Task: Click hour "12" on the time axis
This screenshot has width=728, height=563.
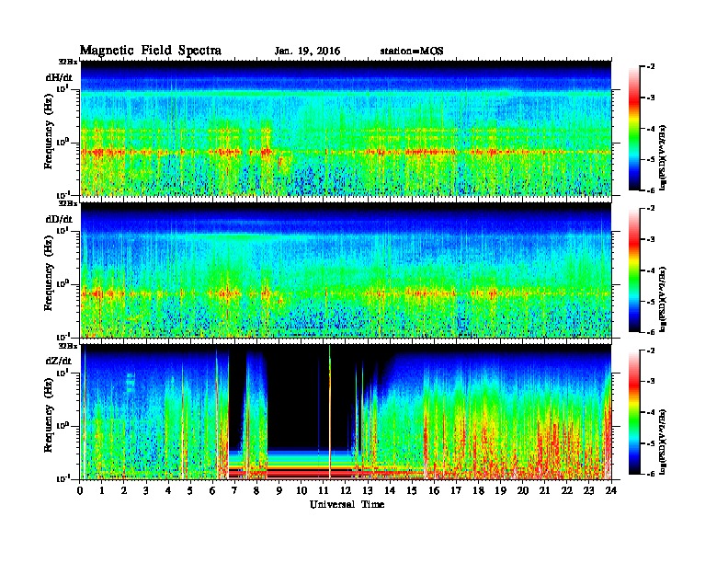Action: pyautogui.click(x=346, y=491)
